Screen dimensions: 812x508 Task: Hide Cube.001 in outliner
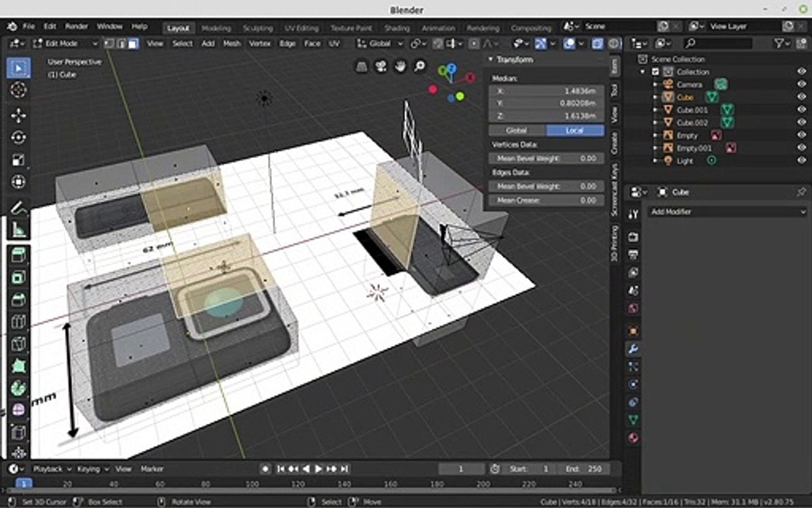point(801,109)
